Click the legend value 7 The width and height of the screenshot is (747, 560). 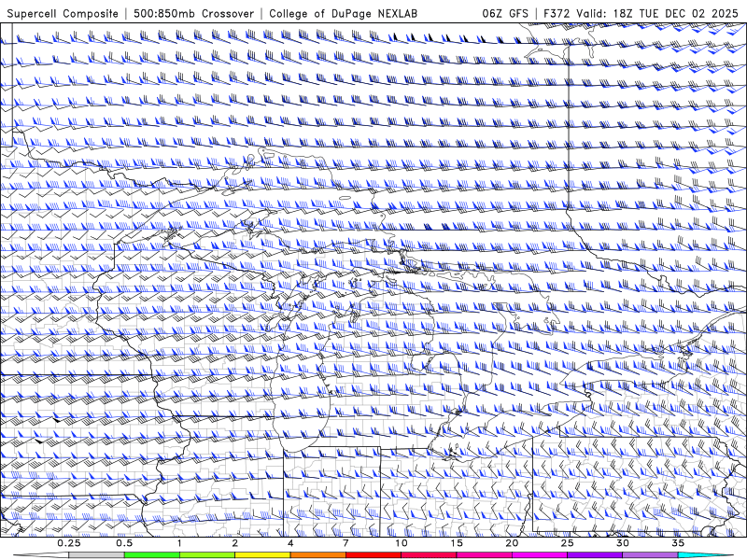[x=345, y=543]
